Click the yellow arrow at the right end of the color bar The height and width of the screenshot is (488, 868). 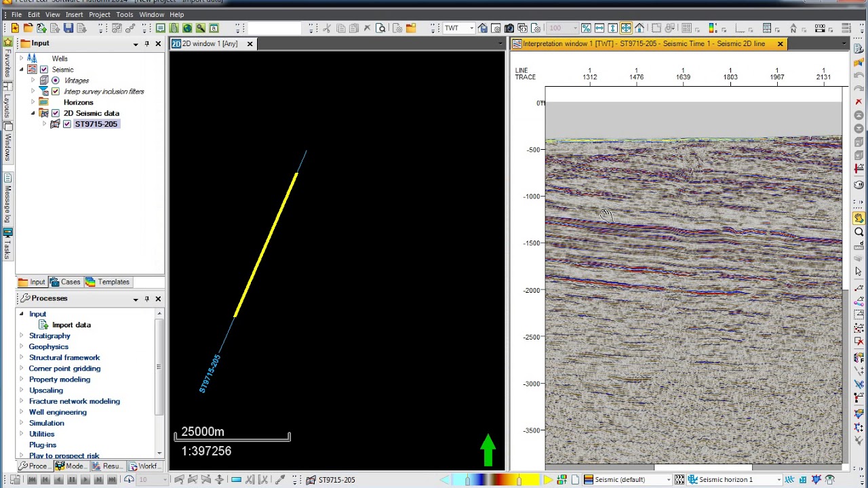point(547,479)
